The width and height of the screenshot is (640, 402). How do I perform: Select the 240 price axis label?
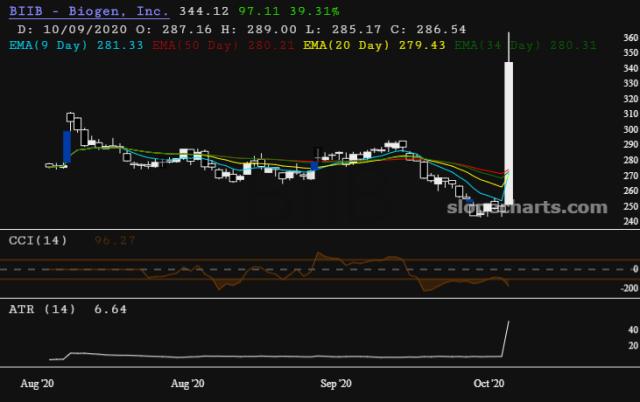[x=631, y=221]
